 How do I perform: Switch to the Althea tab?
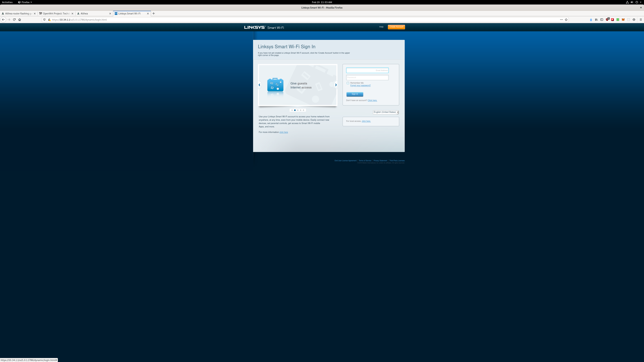pyautogui.click(x=94, y=13)
